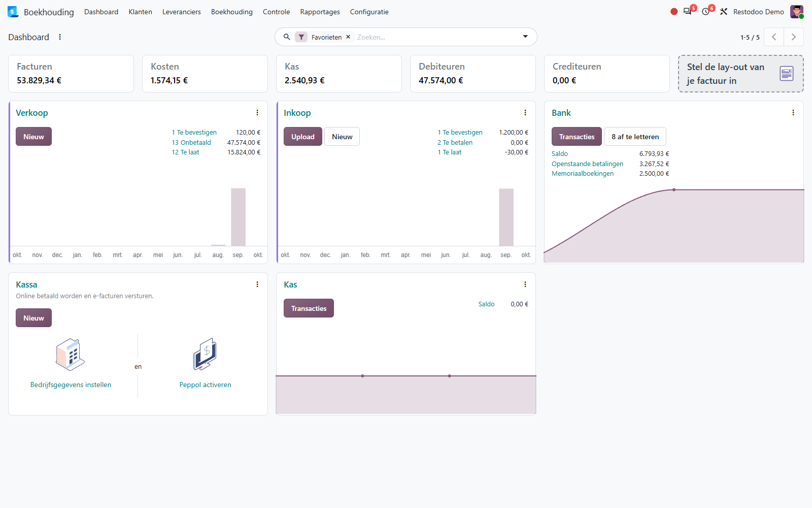The width and height of the screenshot is (812, 508).
Task: Open 13 Onbetaald link in Verkoop
Action: tap(191, 143)
